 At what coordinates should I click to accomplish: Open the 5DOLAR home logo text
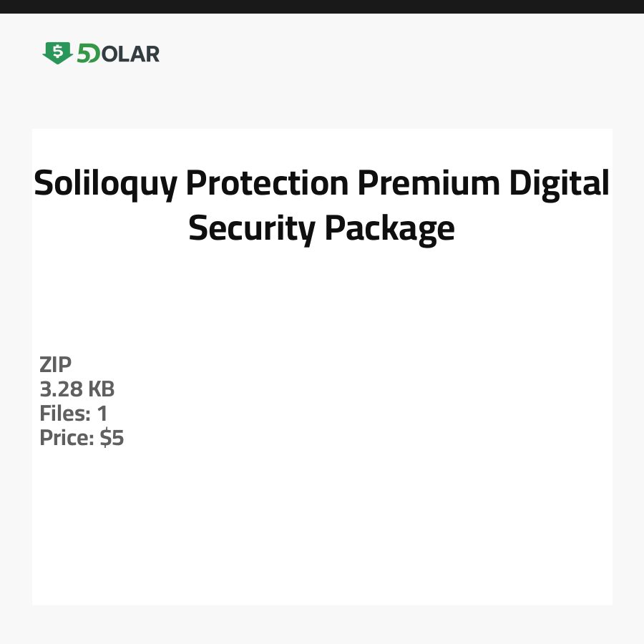118,54
